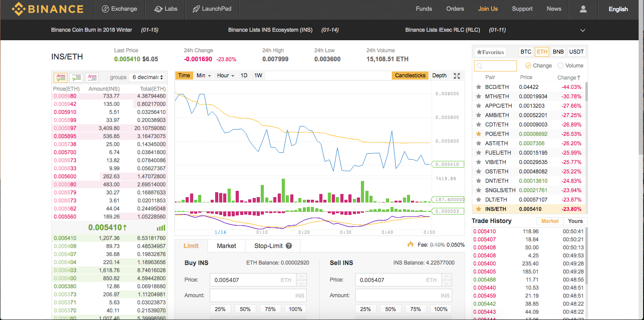Viewport: 644px width, 320px height.
Task: Star the BCD/ETH pair
Action: point(479,87)
